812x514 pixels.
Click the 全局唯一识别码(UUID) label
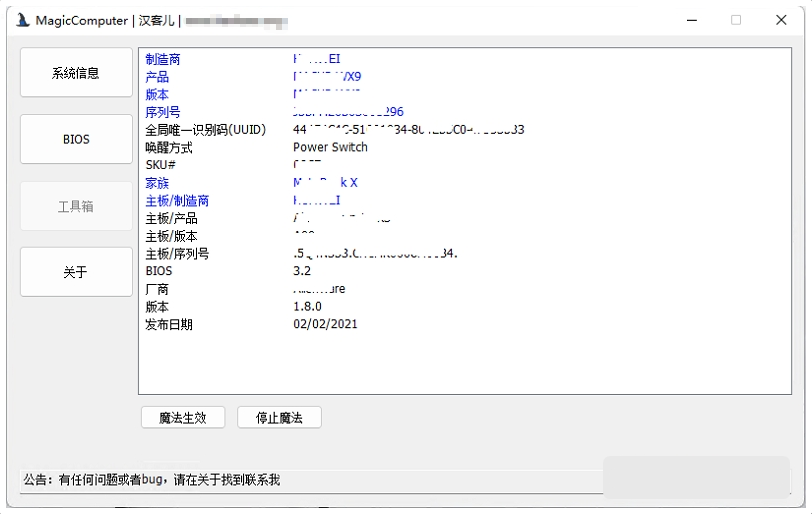[x=206, y=129]
